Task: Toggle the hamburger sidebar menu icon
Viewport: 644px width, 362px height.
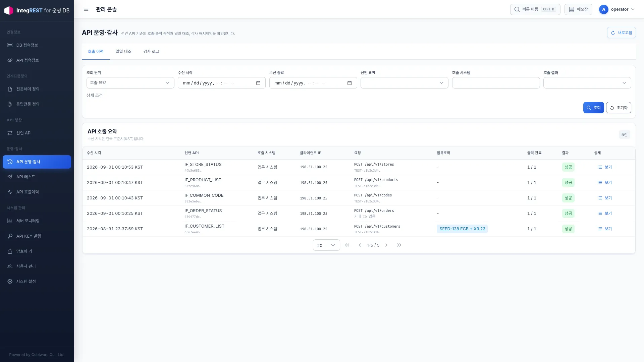Action: [x=86, y=9]
